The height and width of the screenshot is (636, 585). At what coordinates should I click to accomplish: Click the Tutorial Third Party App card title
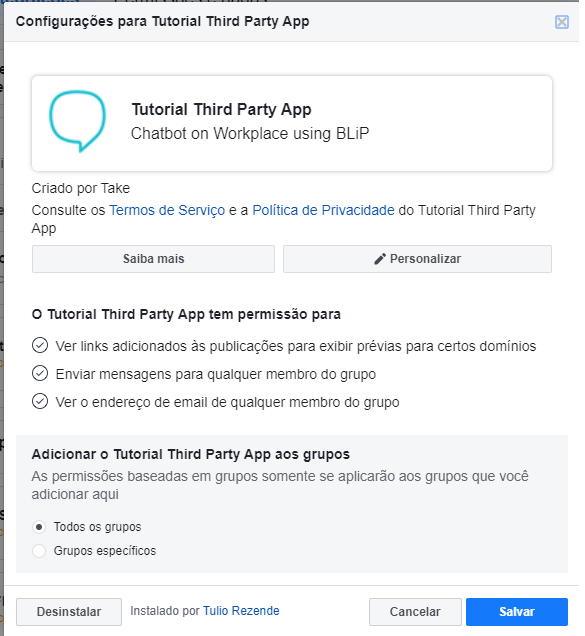pyautogui.click(x=222, y=110)
